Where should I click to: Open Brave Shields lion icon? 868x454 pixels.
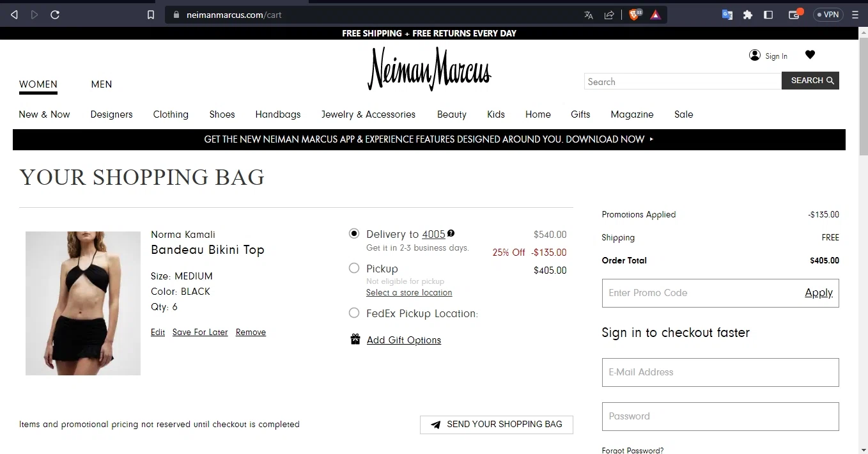[635, 14]
